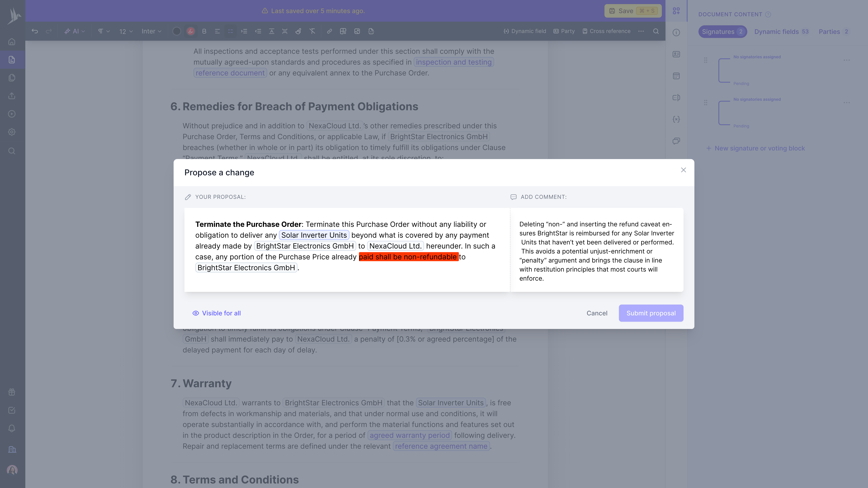Open the sidebar search
Viewport: 868px width, 488px height.
click(12, 151)
